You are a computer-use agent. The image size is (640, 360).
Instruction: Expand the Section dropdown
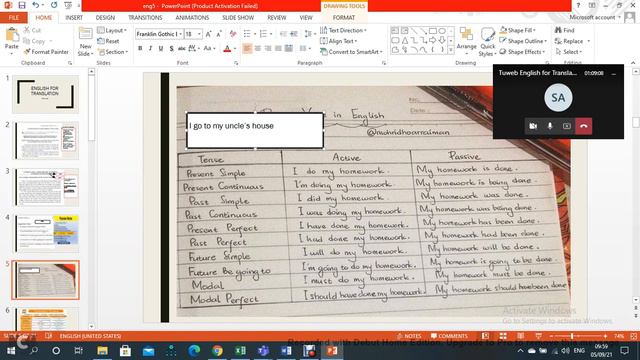tap(113, 52)
